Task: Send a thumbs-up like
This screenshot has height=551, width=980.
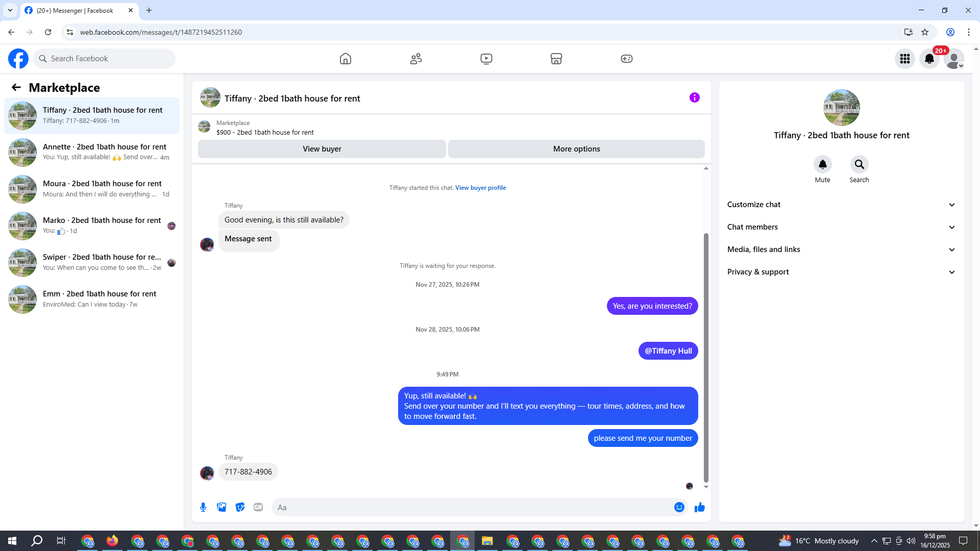Action: tap(700, 507)
